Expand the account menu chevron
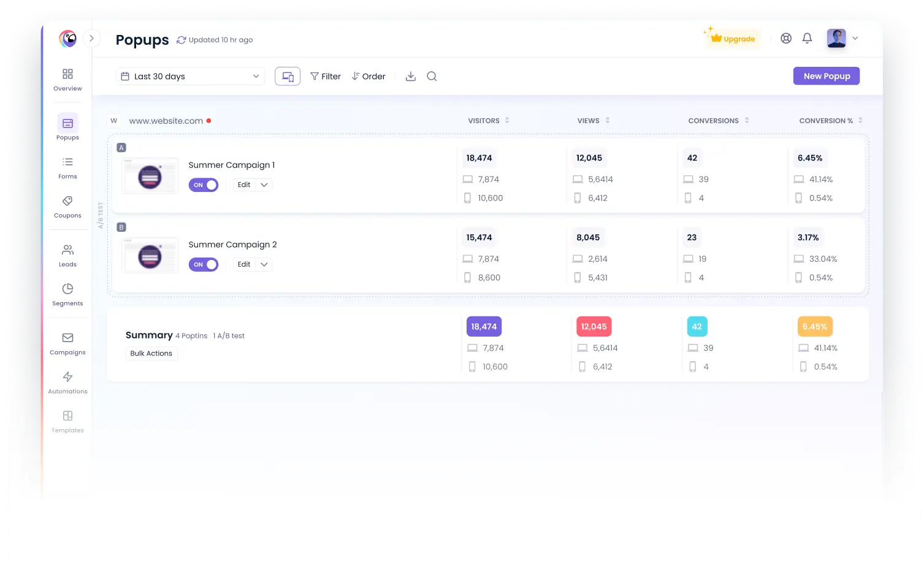The width and height of the screenshot is (924, 580). pos(855,38)
